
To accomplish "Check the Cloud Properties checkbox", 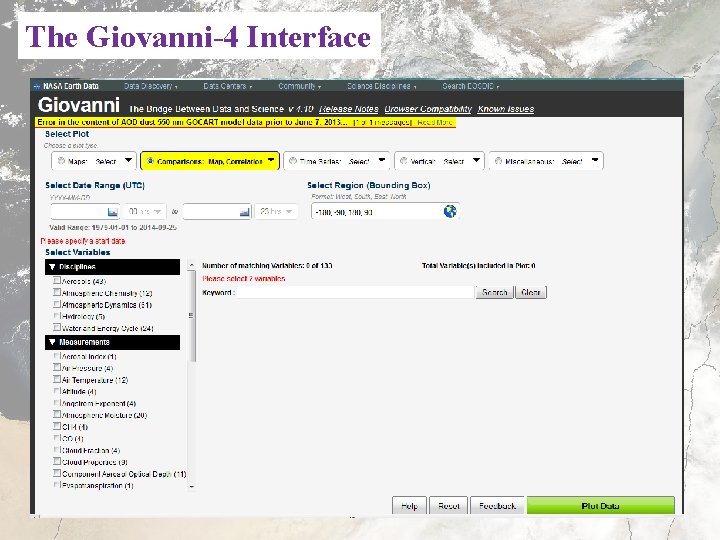I will (57, 461).
